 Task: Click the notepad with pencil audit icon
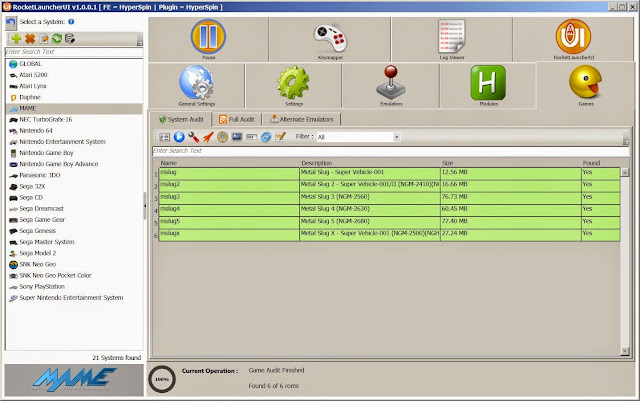pyautogui.click(x=280, y=137)
